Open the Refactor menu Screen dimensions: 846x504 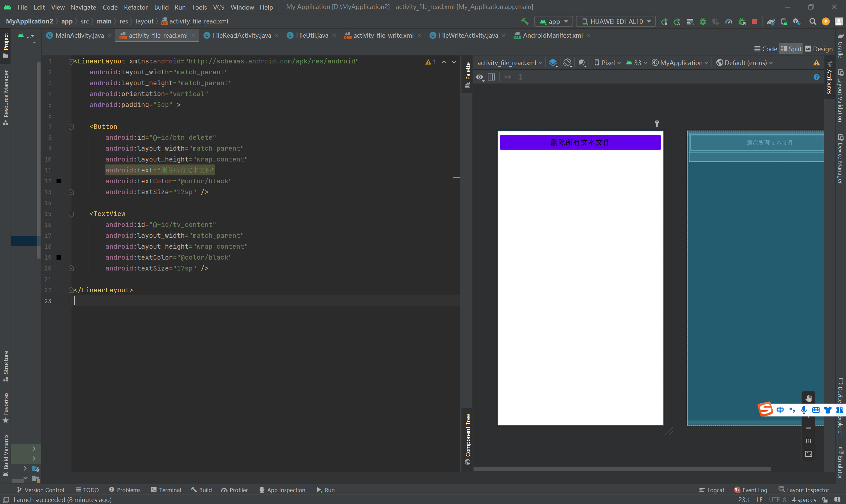pos(135,7)
